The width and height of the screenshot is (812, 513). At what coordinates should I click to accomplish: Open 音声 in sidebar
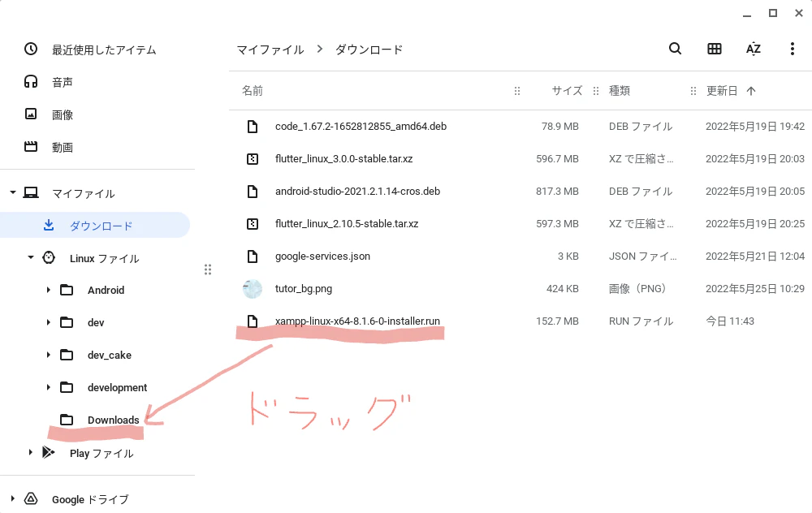(63, 82)
